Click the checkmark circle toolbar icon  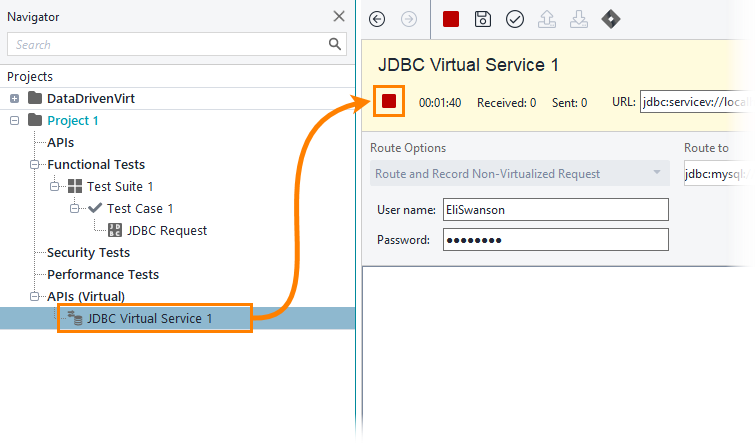pos(515,19)
